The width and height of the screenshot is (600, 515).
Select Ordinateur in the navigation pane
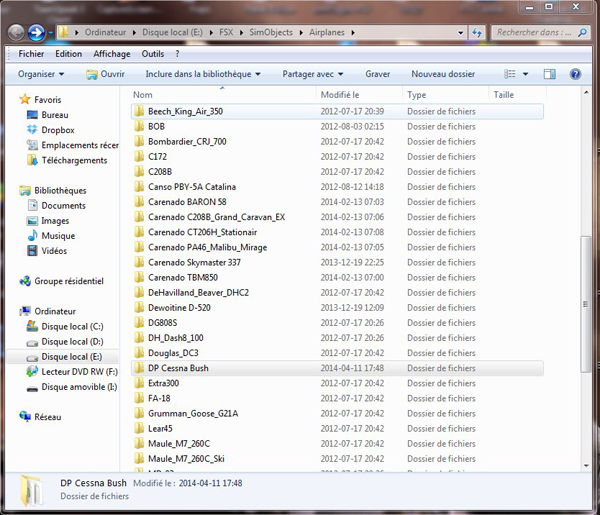(x=55, y=311)
